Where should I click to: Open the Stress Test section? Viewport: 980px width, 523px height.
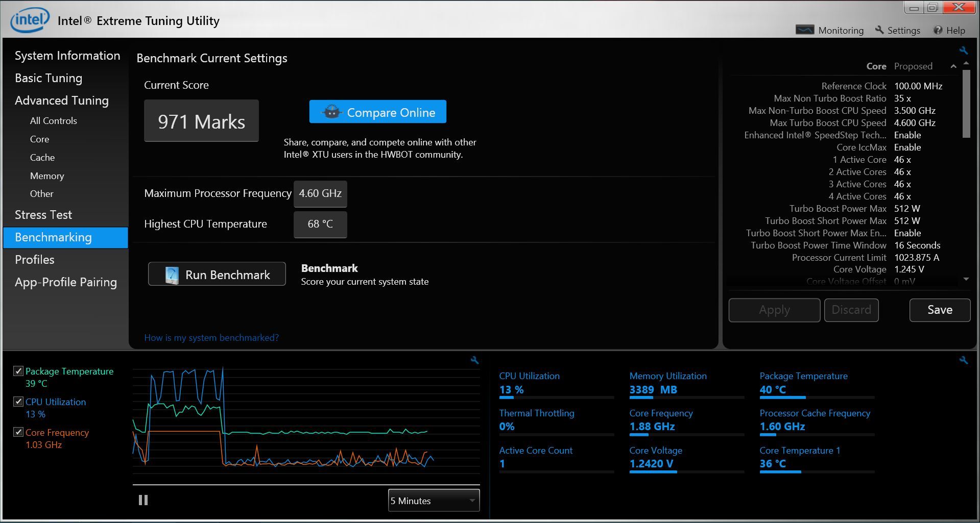[43, 215]
